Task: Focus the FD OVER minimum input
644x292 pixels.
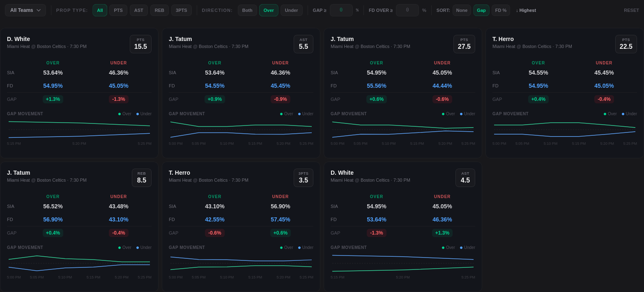Action: pyautogui.click(x=407, y=10)
